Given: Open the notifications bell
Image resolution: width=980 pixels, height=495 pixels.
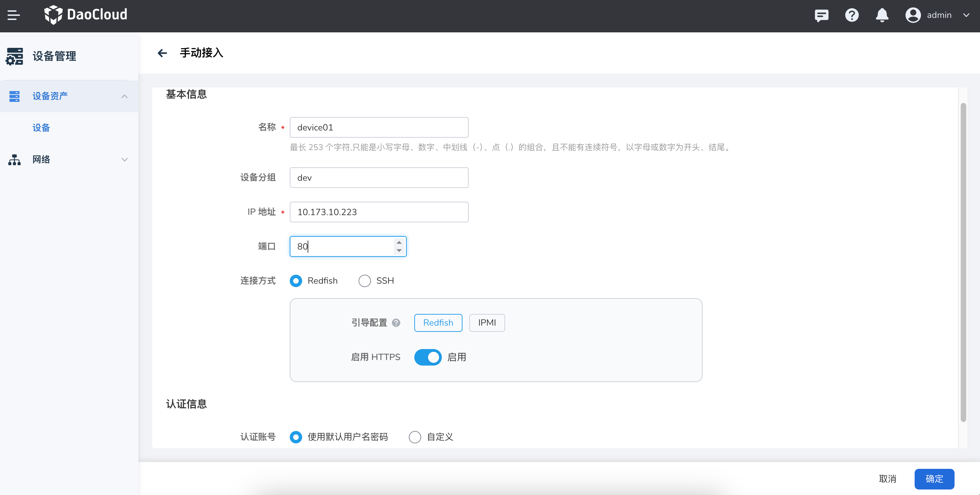Looking at the screenshot, I should (x=882, y=15).
